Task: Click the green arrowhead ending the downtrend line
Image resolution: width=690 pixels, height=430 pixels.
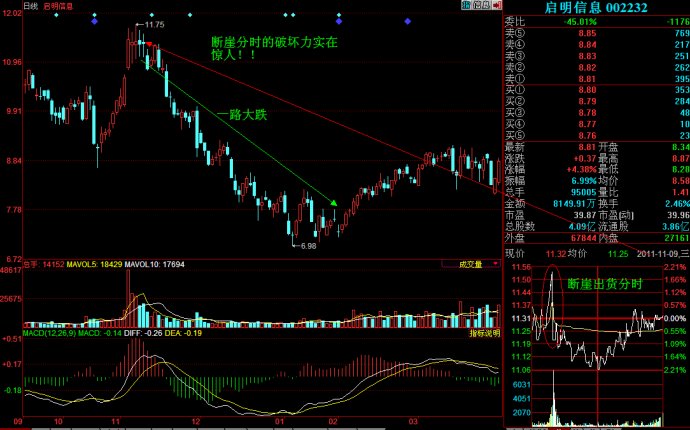Action: [334, 203]
